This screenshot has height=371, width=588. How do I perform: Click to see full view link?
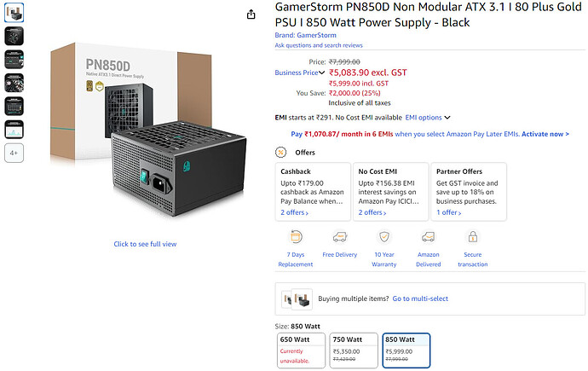(x=145, y=244)
